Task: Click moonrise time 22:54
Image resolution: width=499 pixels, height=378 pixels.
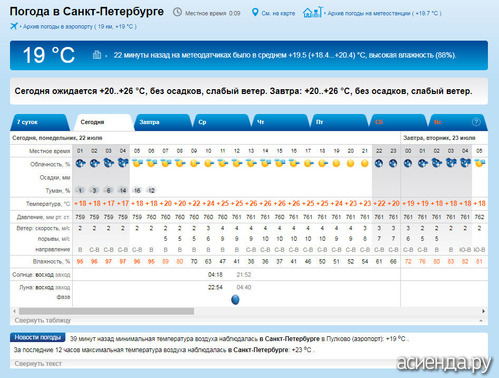Action: tap(215, 287)
